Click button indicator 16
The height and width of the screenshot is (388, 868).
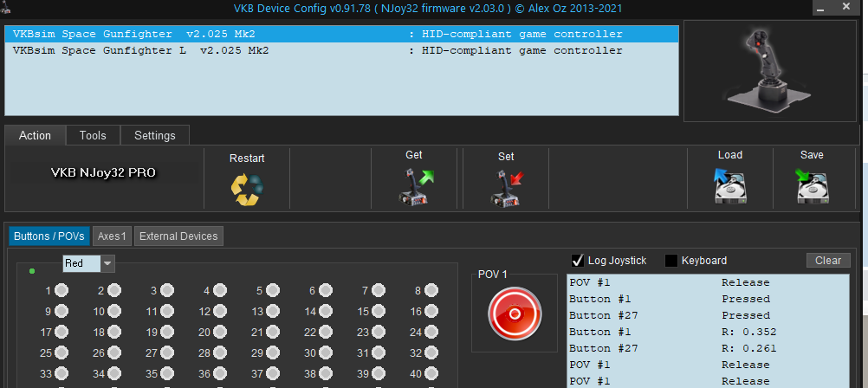(x=431, y=311)
